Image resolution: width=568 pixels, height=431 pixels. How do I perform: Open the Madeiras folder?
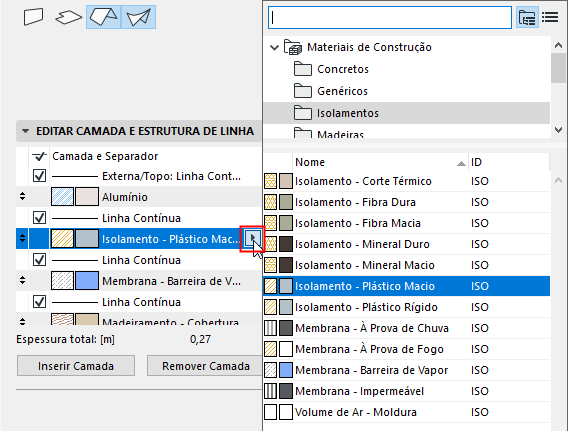point(329,133)
